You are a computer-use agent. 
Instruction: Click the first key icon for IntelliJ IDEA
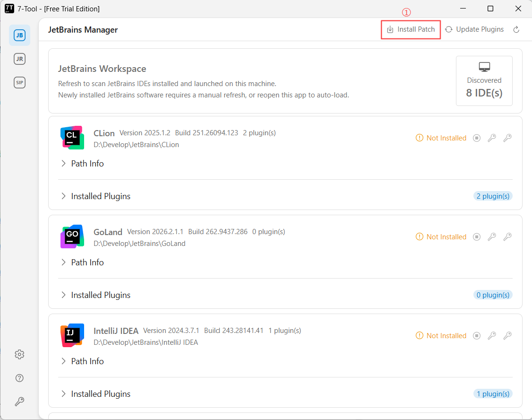coord(492,335)
